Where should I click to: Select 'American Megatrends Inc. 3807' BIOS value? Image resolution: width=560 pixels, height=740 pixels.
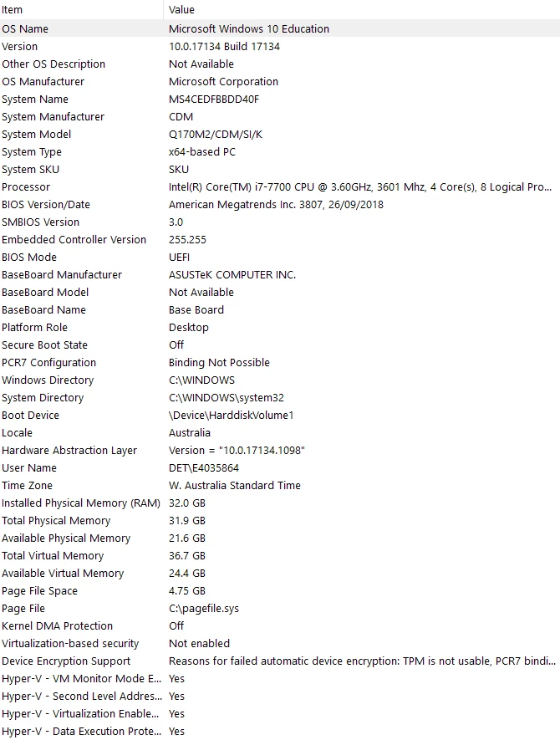tap(276, 204)
